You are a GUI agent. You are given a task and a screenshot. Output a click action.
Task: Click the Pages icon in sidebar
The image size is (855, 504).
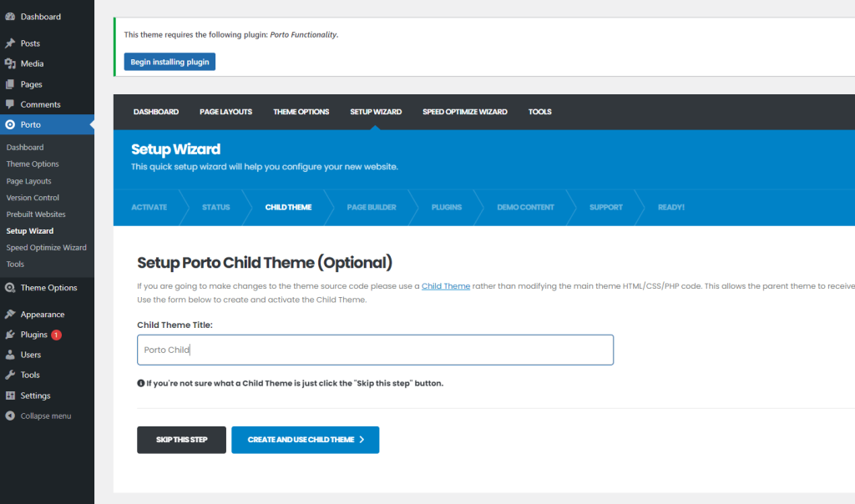pos(10,84)
